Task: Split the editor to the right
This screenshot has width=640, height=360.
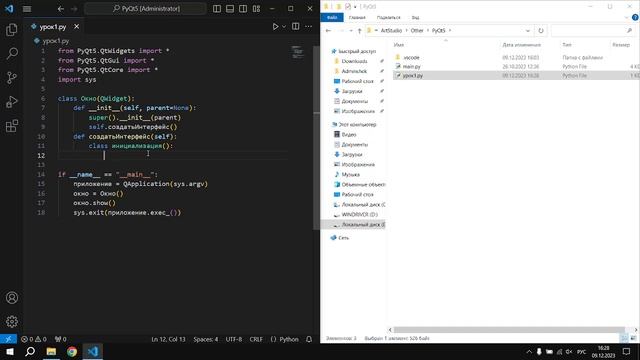Action: pos(296,27)
